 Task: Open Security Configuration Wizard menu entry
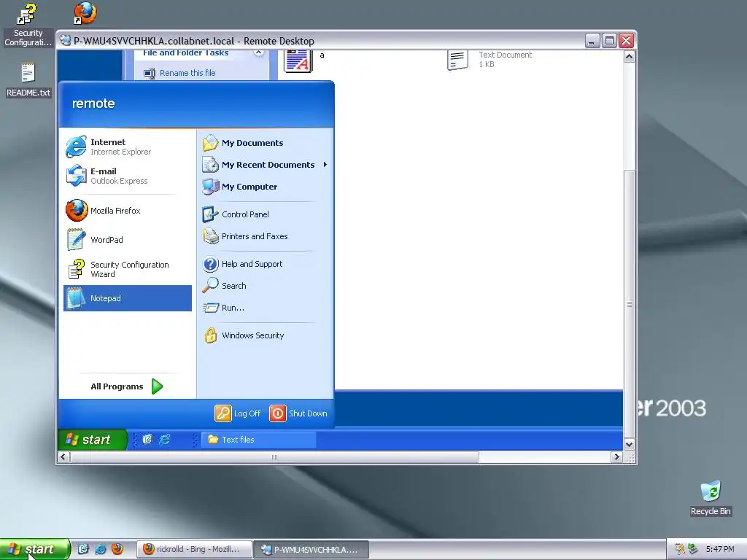tap(128, 269)
